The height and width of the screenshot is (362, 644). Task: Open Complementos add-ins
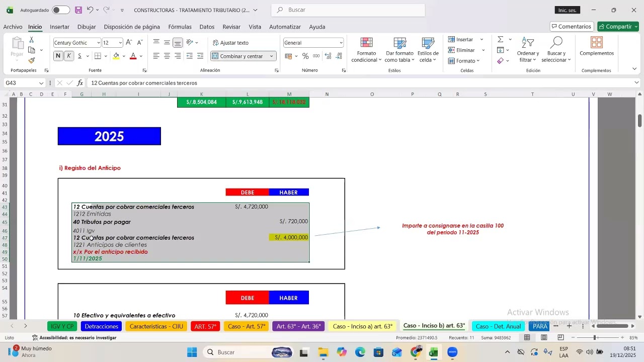coord(597,46)
